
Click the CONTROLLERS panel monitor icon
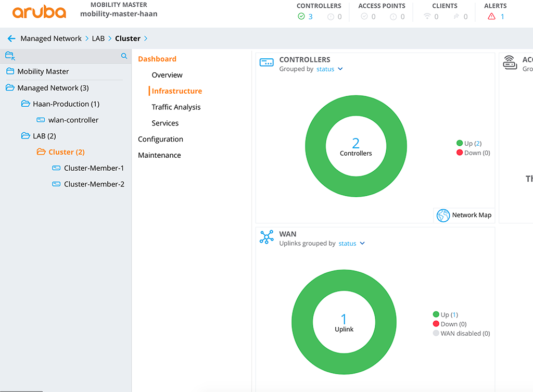(266, 61)
